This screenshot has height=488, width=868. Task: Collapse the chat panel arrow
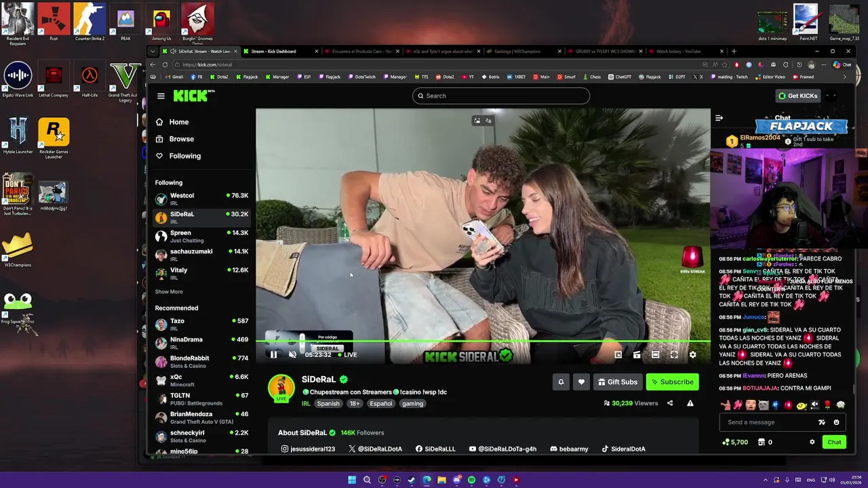tap(719, 118)
